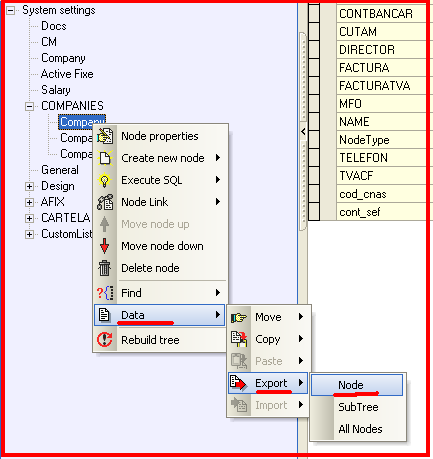The width and height of the screenshot is (433, 459).
Task: Select the General tree item
Action: [60, 170]
